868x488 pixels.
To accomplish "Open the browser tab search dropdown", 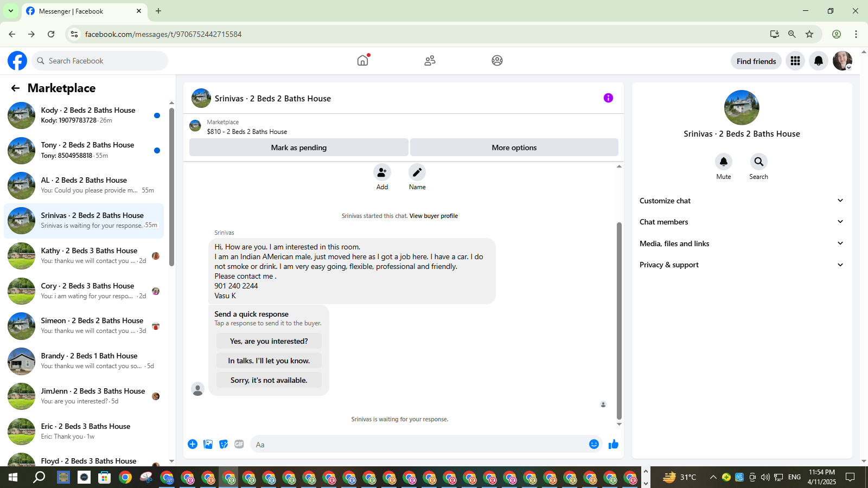I will (10, 11).
